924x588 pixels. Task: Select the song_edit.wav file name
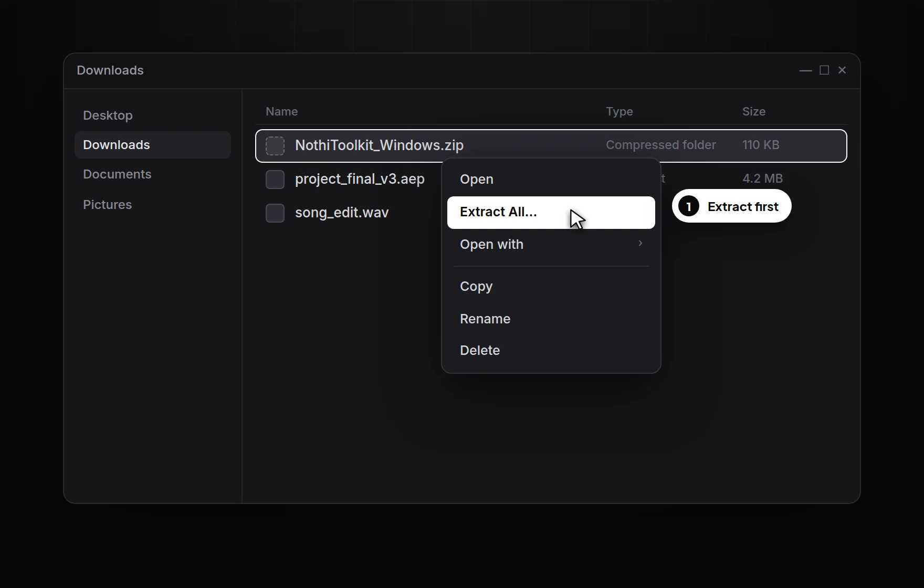[x=342, y=212]
